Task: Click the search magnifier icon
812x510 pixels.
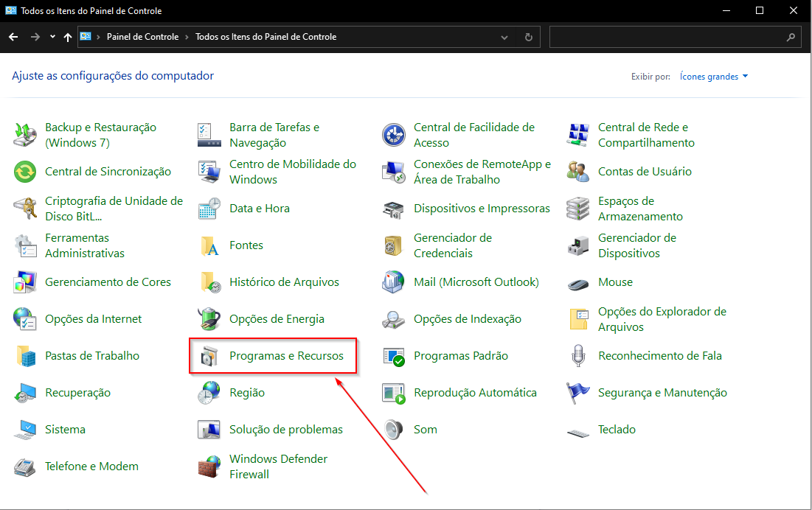Action: (791, 38)
